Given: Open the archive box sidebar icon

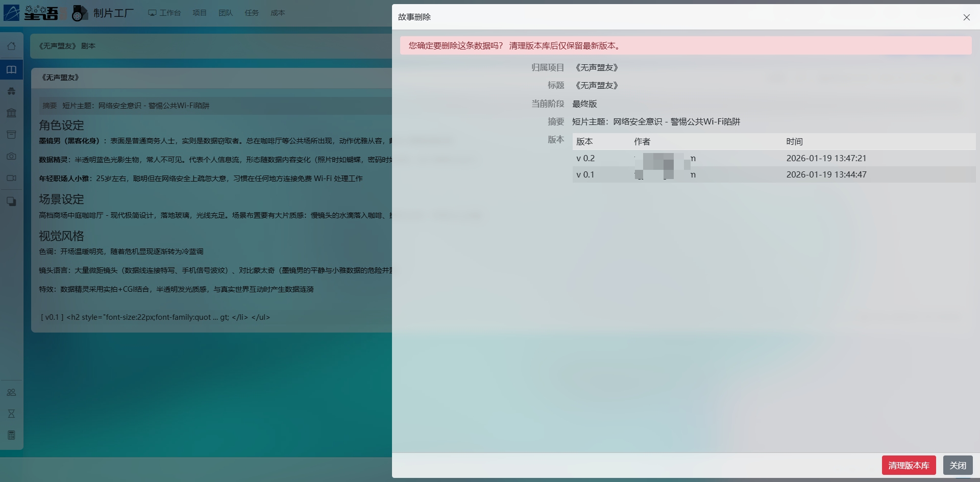Looking at the screenshot, I should tap(11, 135).
